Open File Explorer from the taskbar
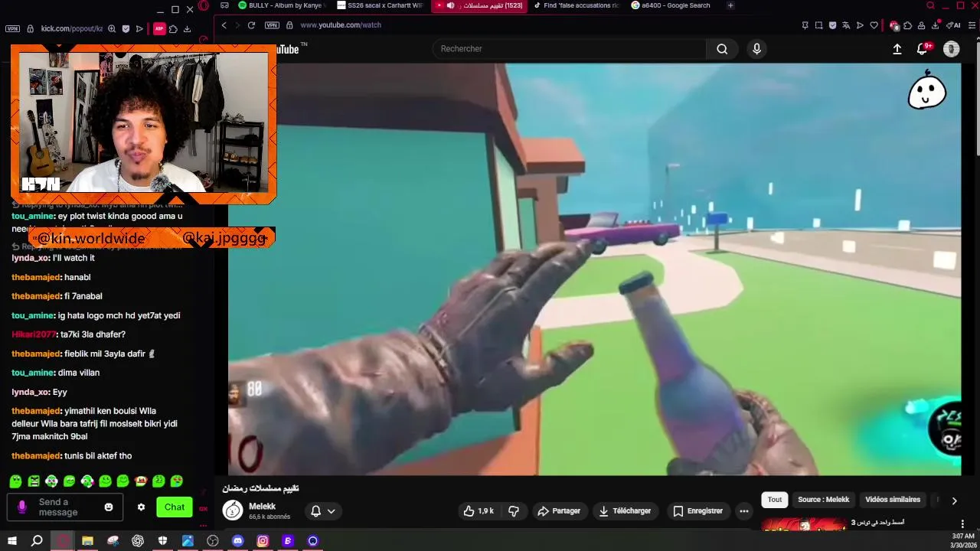Screen dimensions: 980x551 87,541
